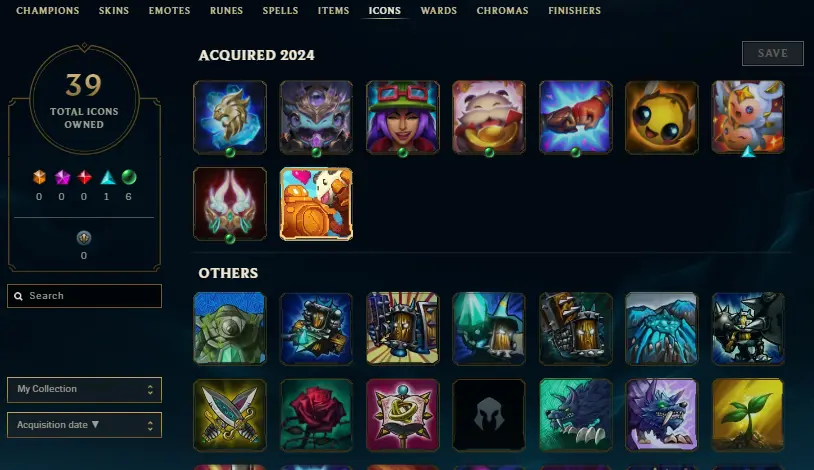Open the Acquisition date sort dropdown
This screenshot has width=814, height=470.
(84, 425)
